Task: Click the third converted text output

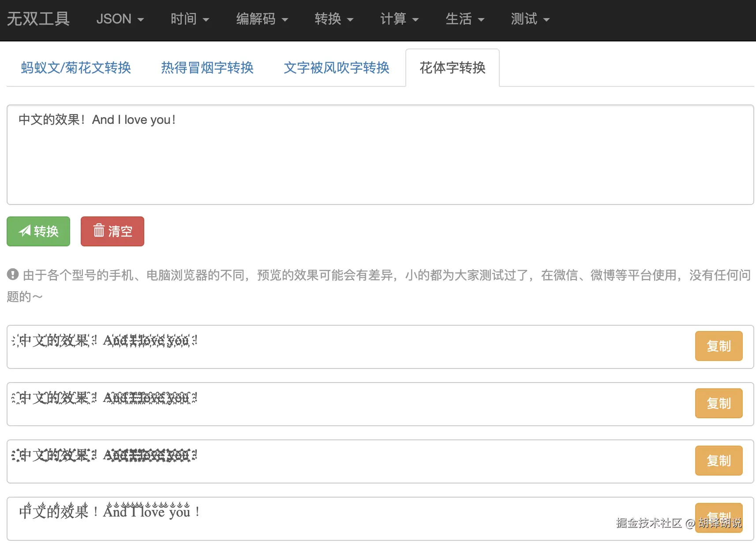Action: coord(105,455)
